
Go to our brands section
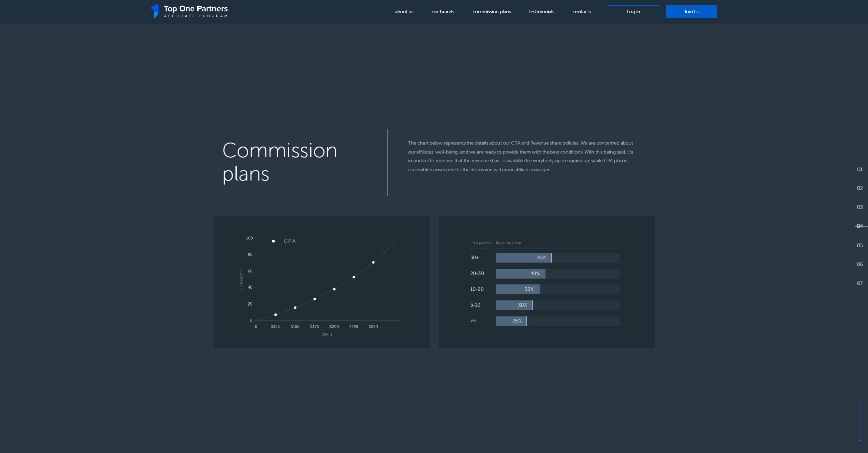click(442, 12)
